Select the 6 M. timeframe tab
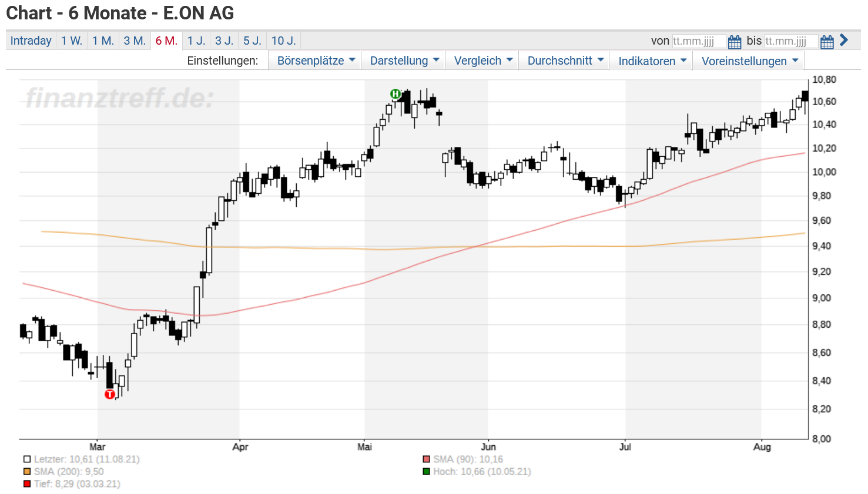 (x=166, y=41)
